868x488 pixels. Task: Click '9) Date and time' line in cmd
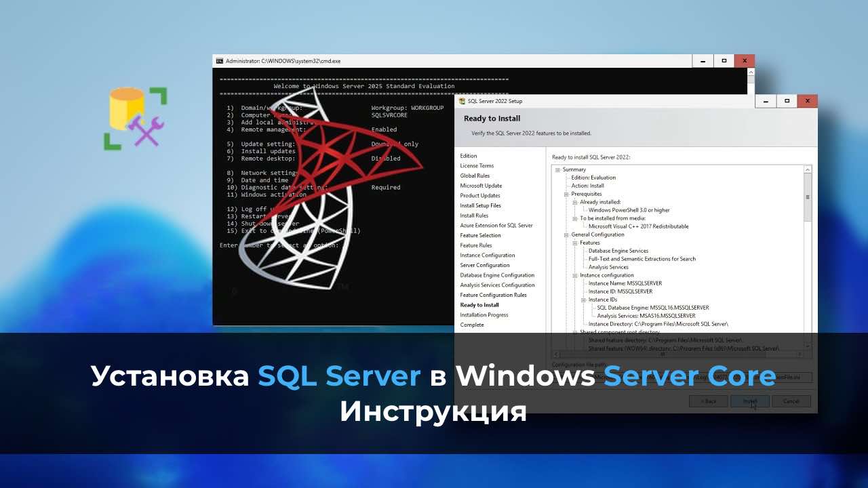click(258, 180)
